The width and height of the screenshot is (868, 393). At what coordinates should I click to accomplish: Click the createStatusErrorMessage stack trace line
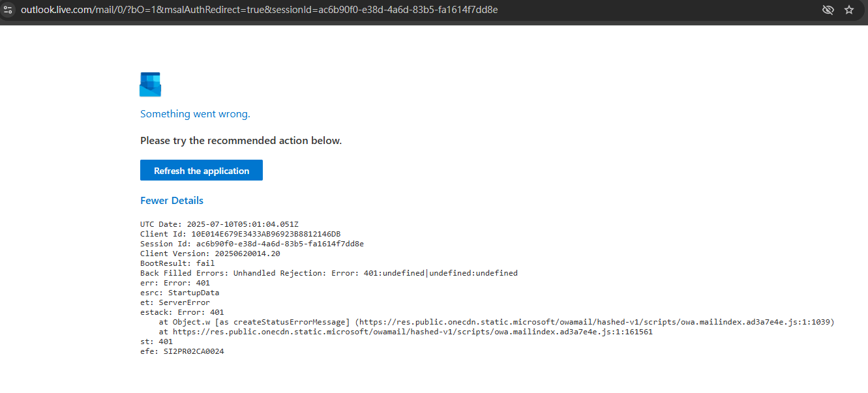click(x=496, y=322)
